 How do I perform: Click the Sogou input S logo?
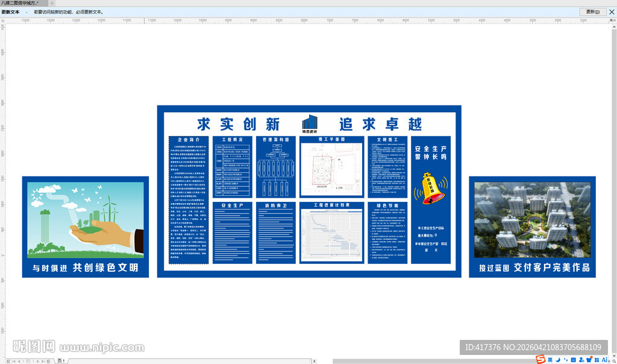pyautogui.click(x=540, y=359)
